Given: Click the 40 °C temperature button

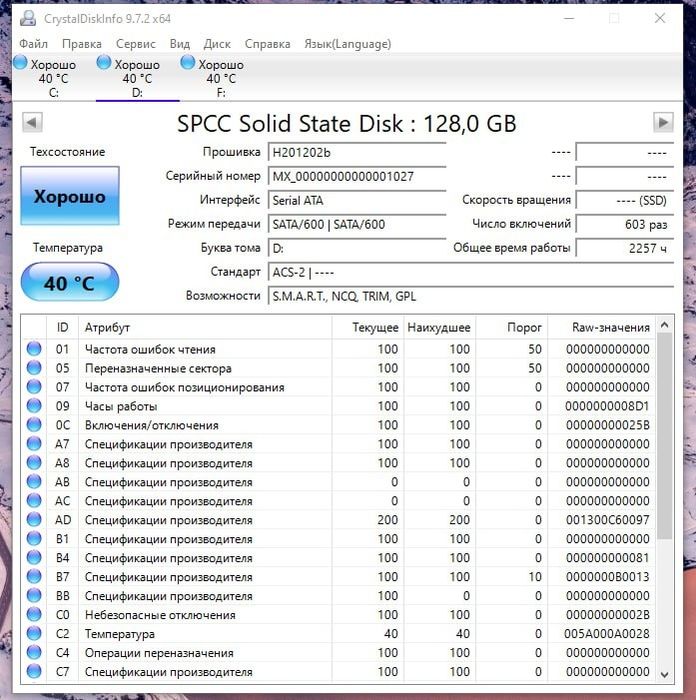Looking at the screenshot, I should [70, 282].
